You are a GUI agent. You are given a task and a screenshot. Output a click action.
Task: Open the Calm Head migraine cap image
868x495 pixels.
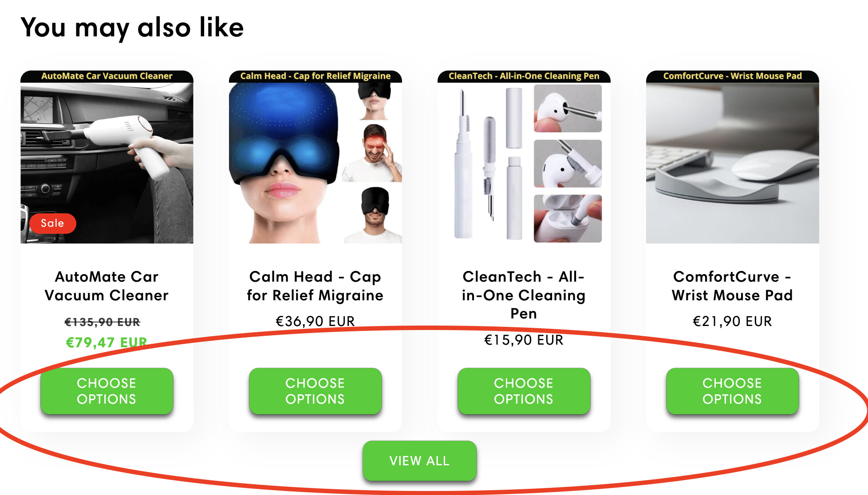316,157
